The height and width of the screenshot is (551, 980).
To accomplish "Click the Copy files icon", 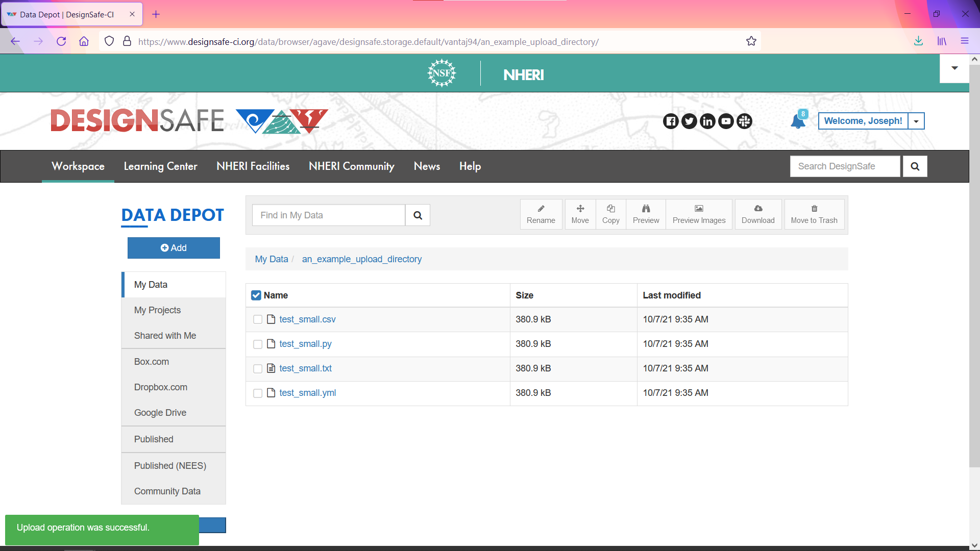I will [610, 214].
